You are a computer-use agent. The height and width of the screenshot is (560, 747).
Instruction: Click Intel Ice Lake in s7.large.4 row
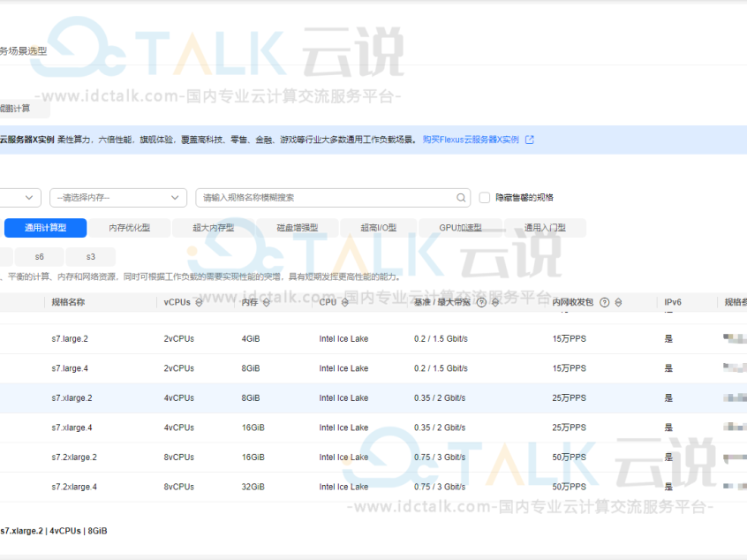point(343,368)
